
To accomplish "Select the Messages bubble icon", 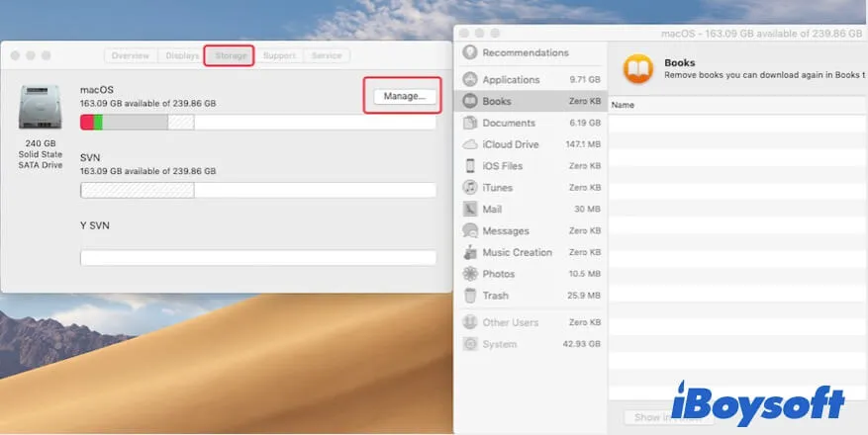I will click(x=470, y=230).
